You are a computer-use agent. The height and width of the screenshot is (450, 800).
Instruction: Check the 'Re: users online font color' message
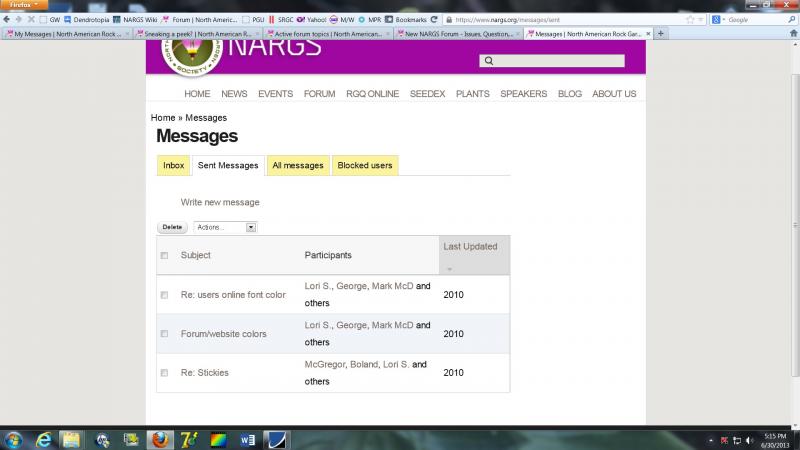164,295
